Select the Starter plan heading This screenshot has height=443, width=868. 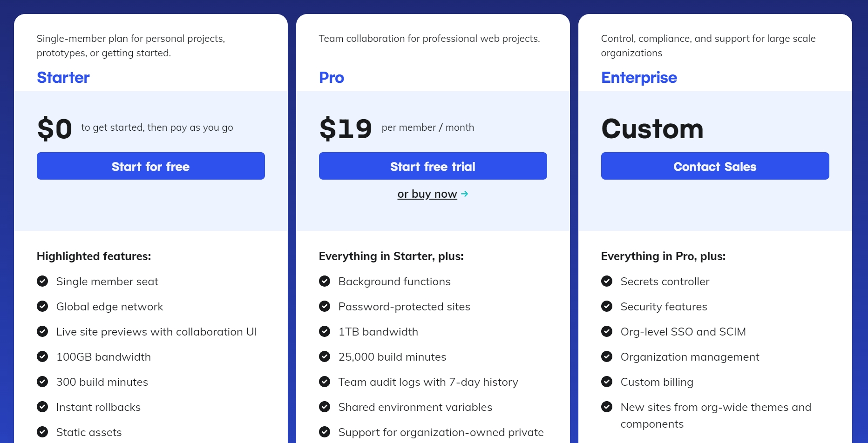click(63, 78)
